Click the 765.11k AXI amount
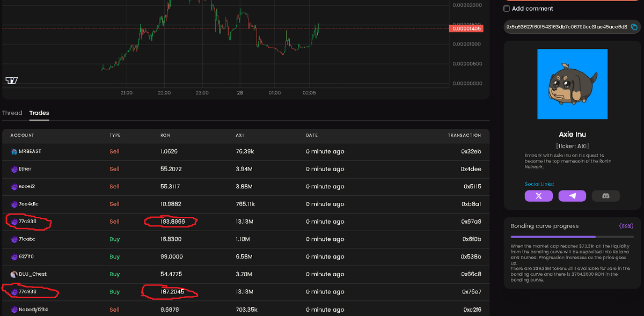Viewport: 644px width, 316px height. click(x=245, y=204)
